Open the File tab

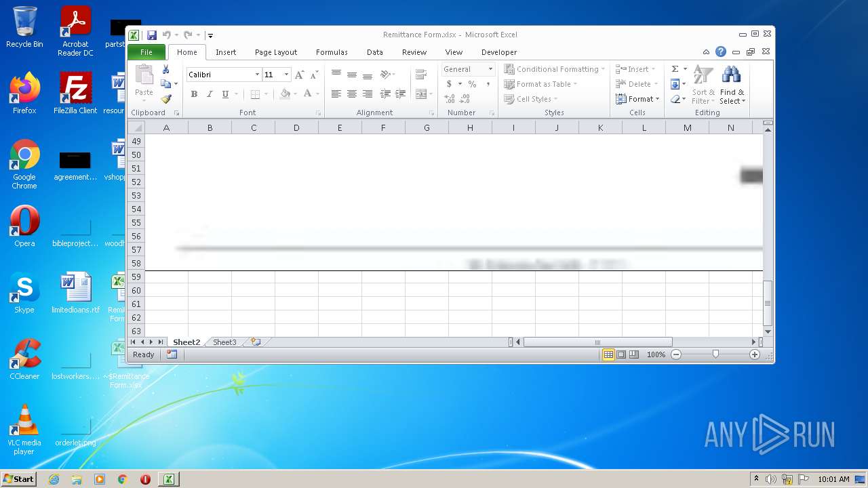tap(146, 52)
